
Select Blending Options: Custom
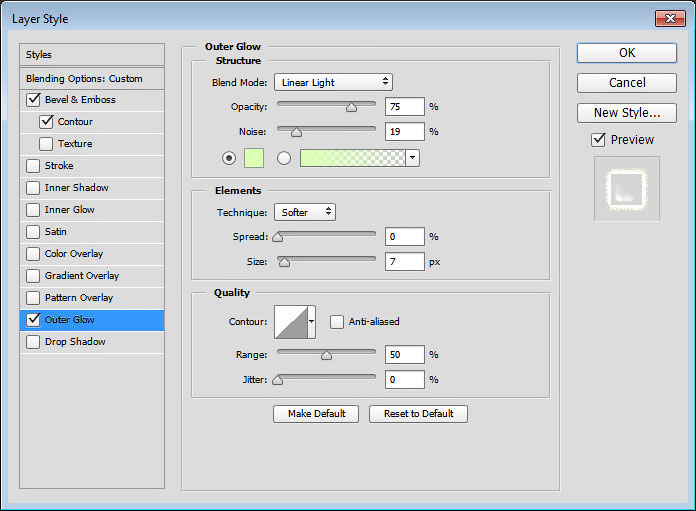[92, 79]
